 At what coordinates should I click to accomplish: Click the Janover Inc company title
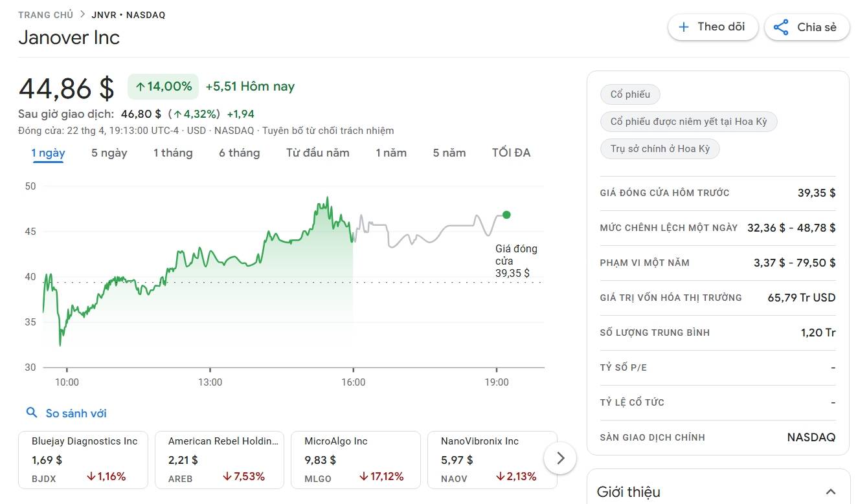pyautogui.click(x=69, y=38)
